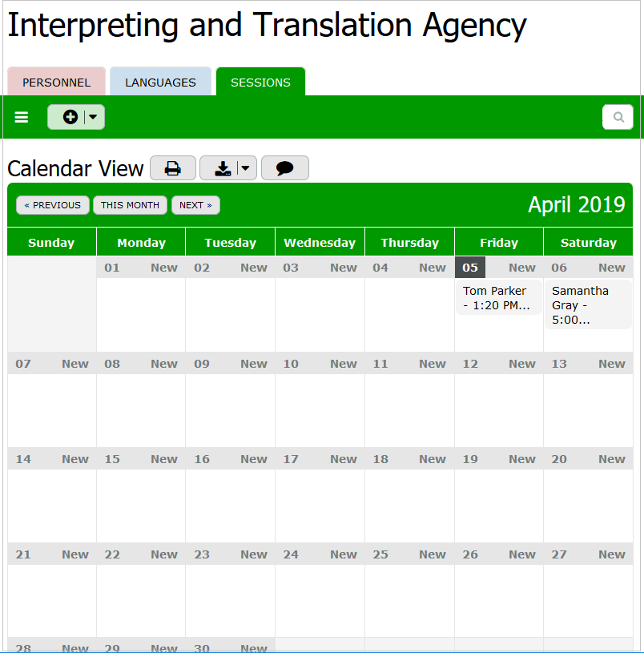The height and width of the screenshot is (653, 644).
Task: Click the search magnifier icon
Action: pos(618,117)
